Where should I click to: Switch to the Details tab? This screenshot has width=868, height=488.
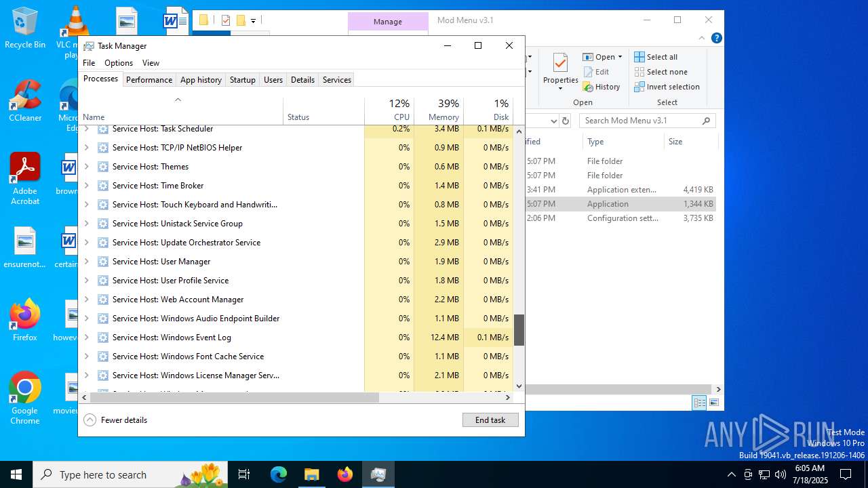[x=302, y=80]
